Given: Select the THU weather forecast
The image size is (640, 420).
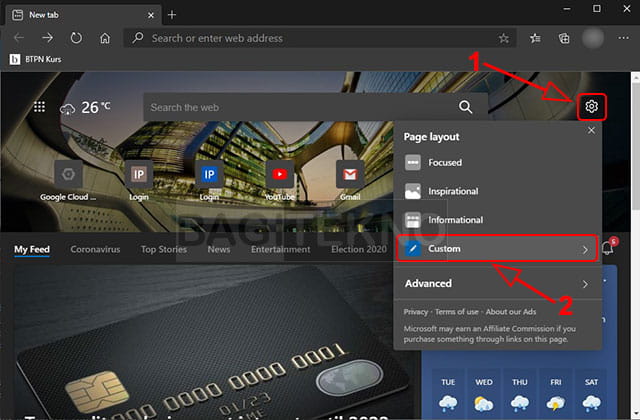Looking at the screenshot, I should point(520,394).
